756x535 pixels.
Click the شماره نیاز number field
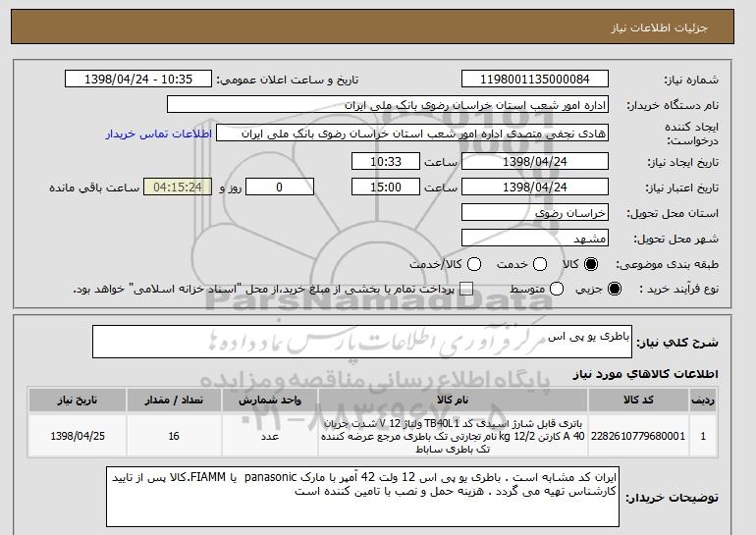(535, 80)
